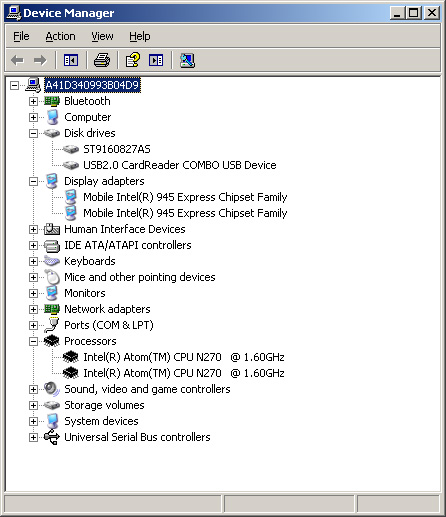Select the Sound, video and game controllers item

[147, 389]
